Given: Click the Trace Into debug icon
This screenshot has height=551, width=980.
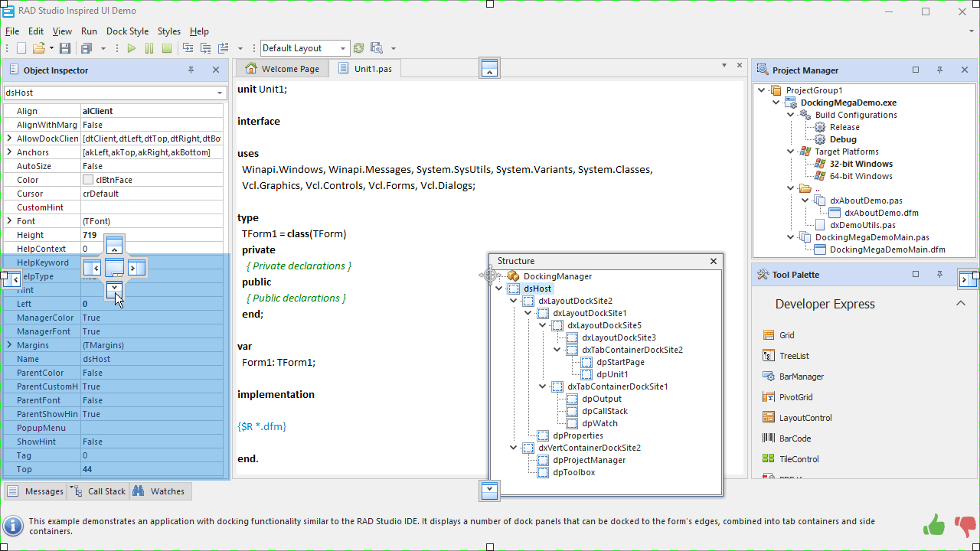Looking at the screenshot, I should coord(188,48).
